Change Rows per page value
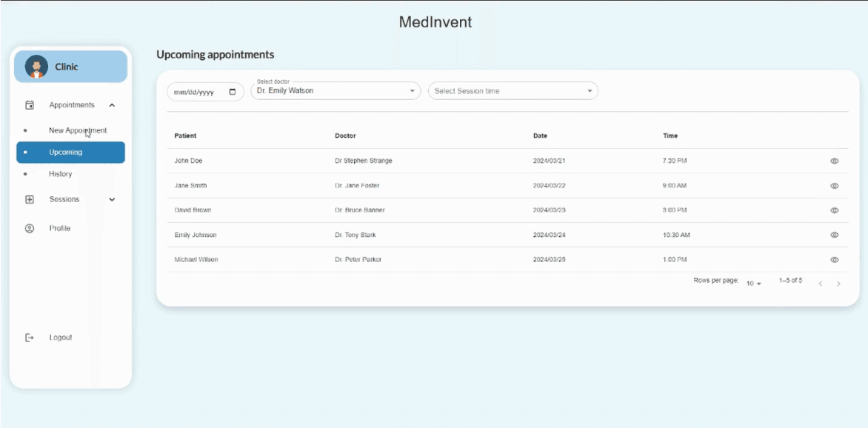The height and width of the screenshot is (428, 868). [x=753, y=284]
